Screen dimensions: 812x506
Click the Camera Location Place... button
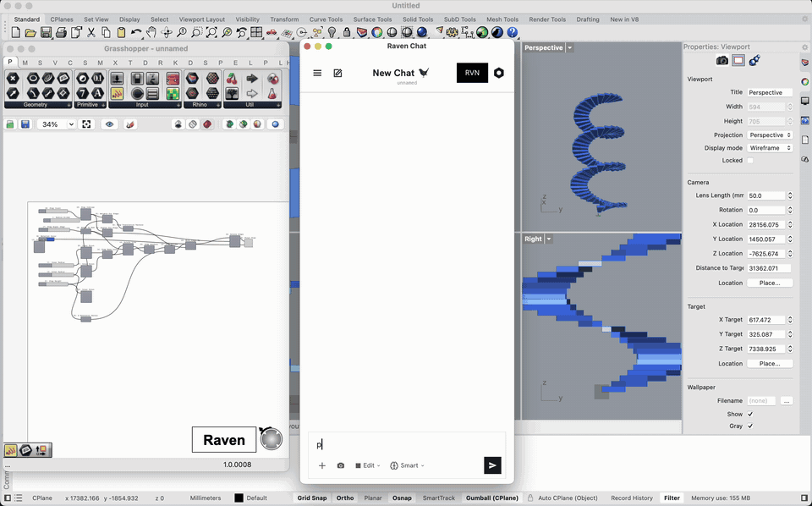770,283
